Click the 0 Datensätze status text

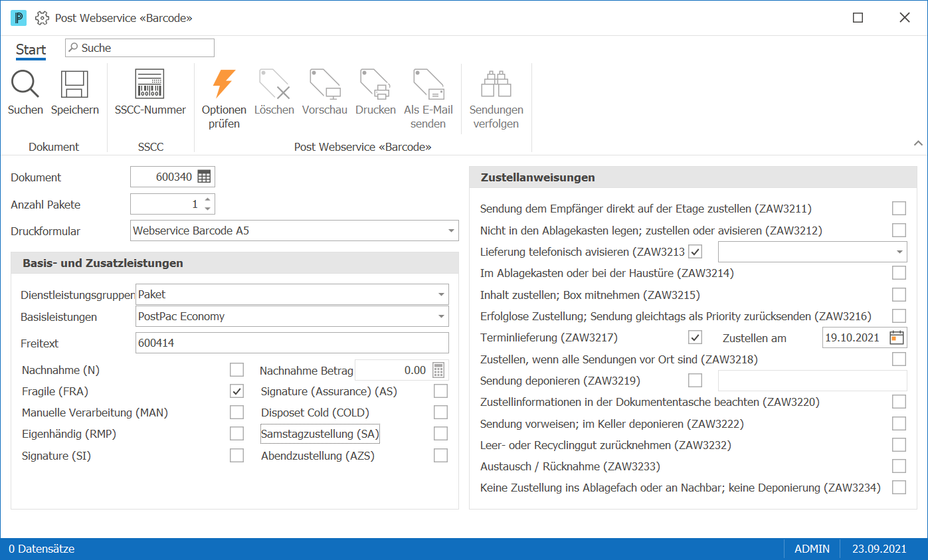click(42, 549)
